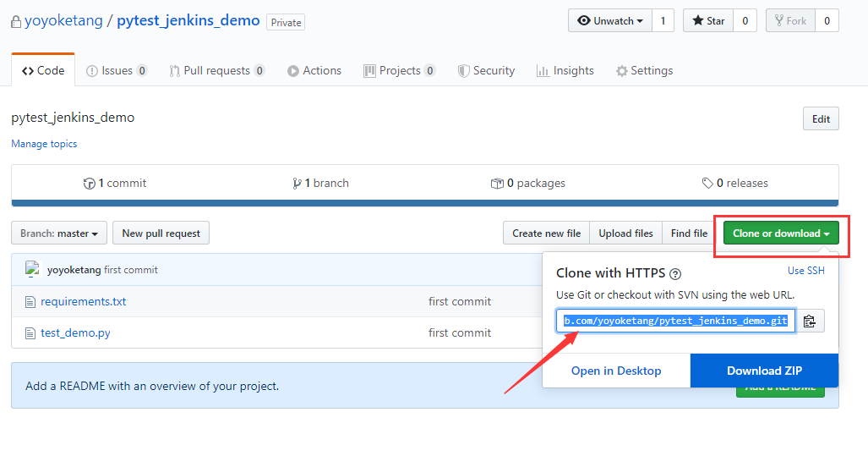Click the test_demo.py file icon
Image resolution: width=868 pixels, height=456 pixels.
point(30,333)
